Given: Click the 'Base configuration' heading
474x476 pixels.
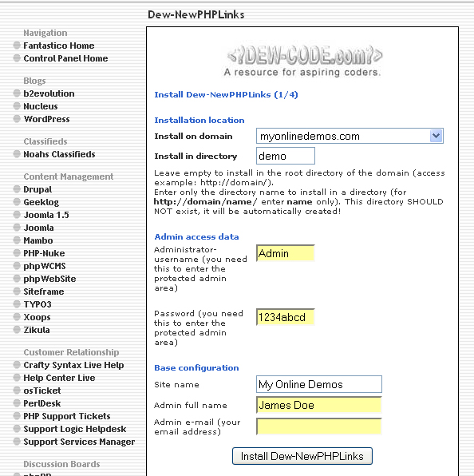Looking at the screenshot, I should 196,368.
